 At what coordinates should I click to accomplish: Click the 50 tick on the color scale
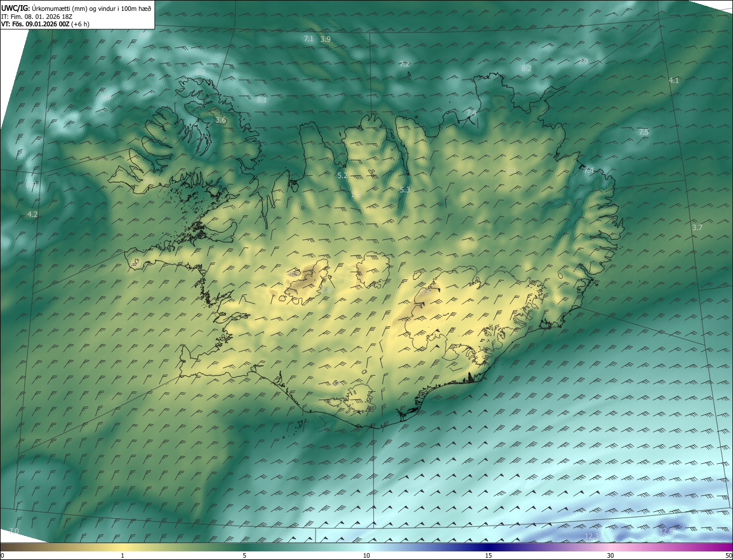(x=728, y=556)
